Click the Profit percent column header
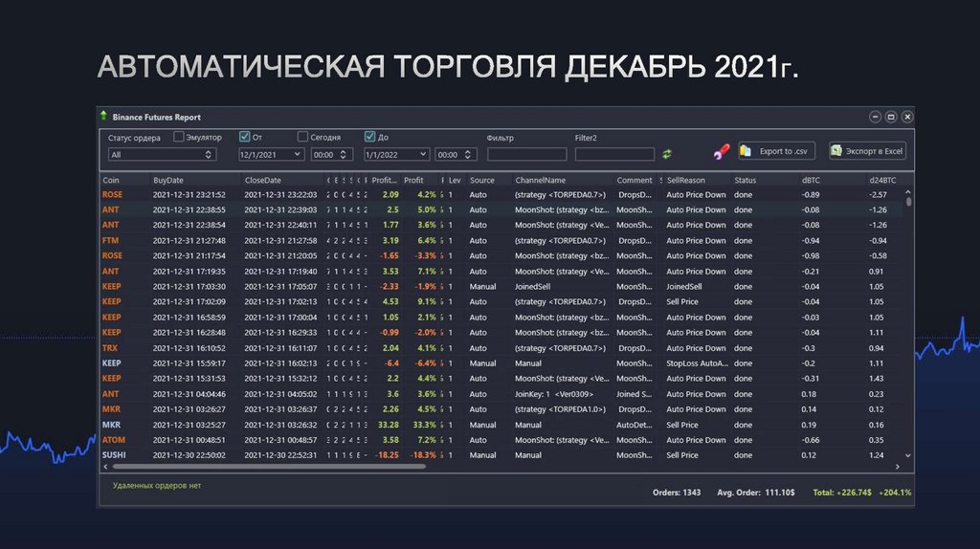Viewport: 980px width, 549px height. pyautogui.click(x=413, y=180)
